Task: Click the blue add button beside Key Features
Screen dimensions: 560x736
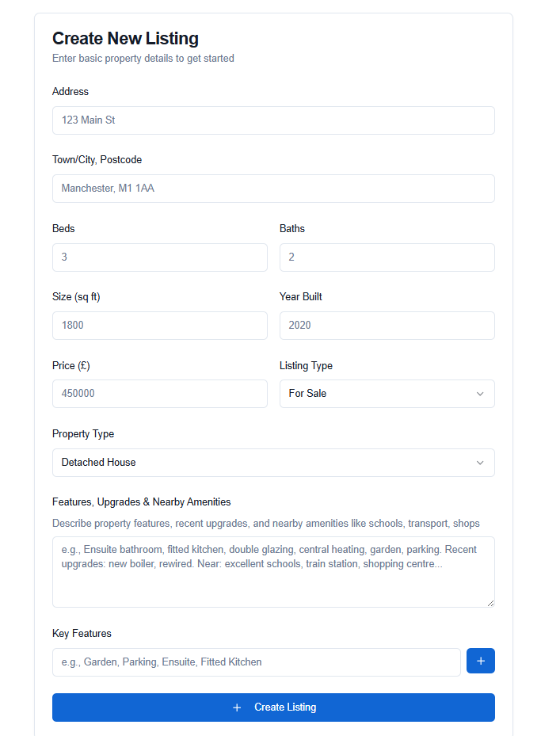Action: tap(481, 661)
